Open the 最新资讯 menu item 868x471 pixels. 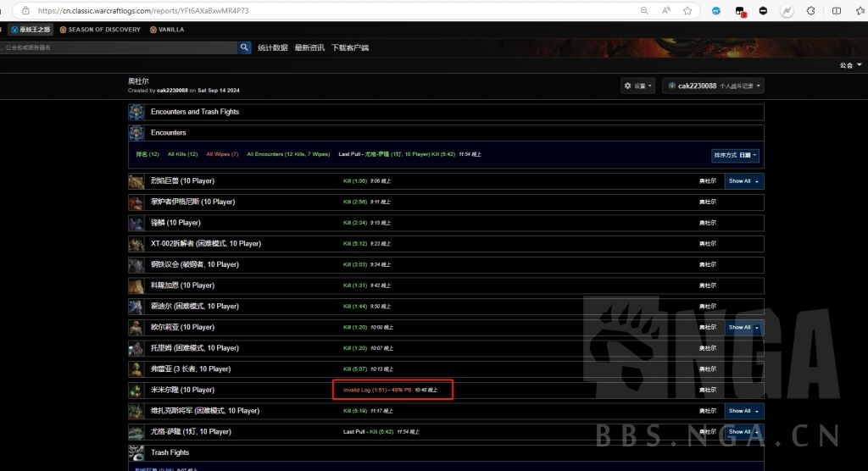tap(309, 47)
